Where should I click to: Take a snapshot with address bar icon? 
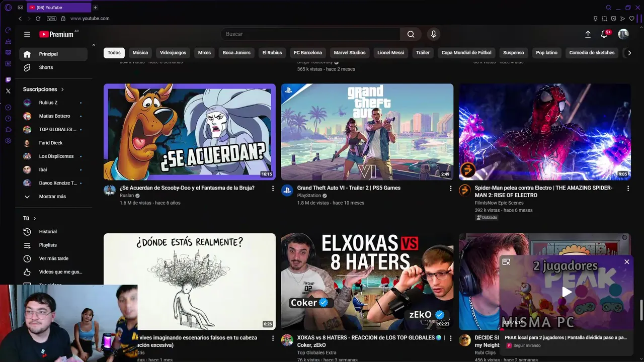(604, 19)
